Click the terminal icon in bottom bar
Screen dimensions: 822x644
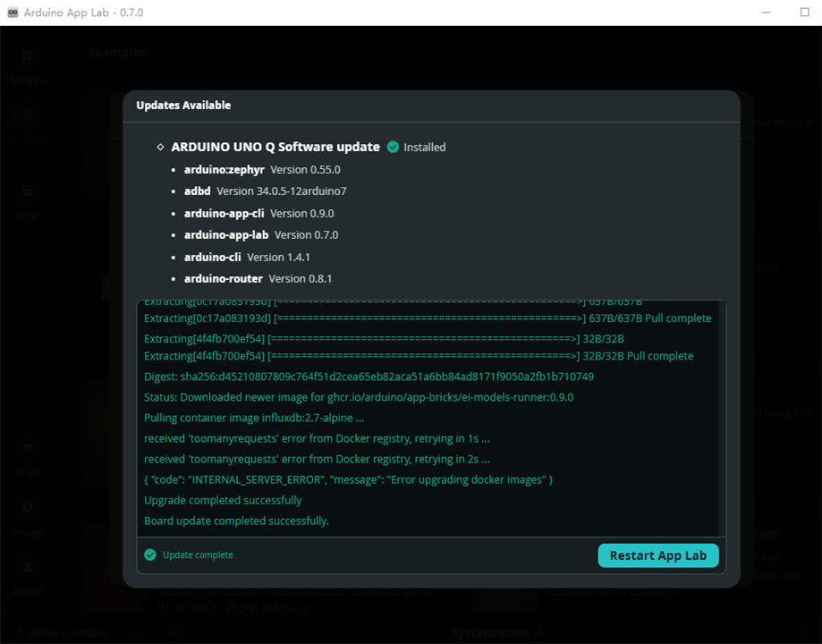pos(174,633)
